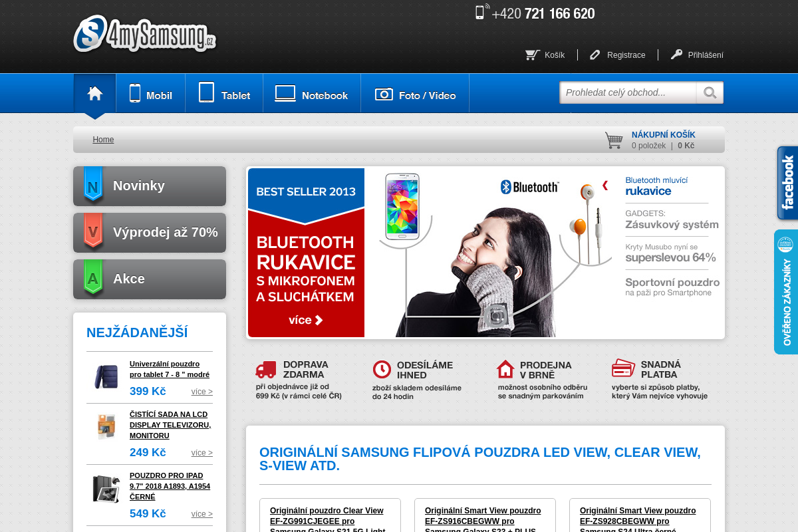
Task: Switch to the Foto / Video category
Action: 415,93
